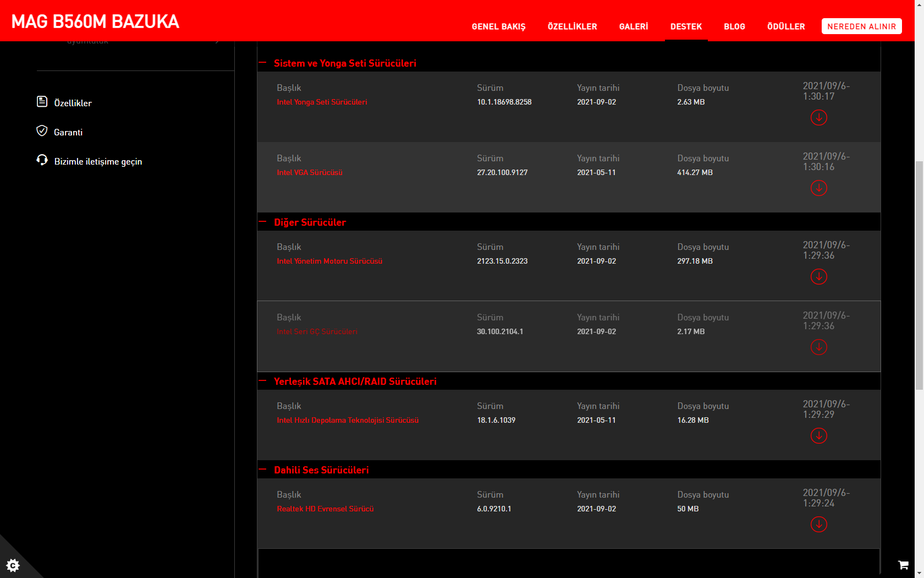Screen dimensions: 924x578
Task: Switch to the ÖZELLİKLER tab
Action: point(572,26)
